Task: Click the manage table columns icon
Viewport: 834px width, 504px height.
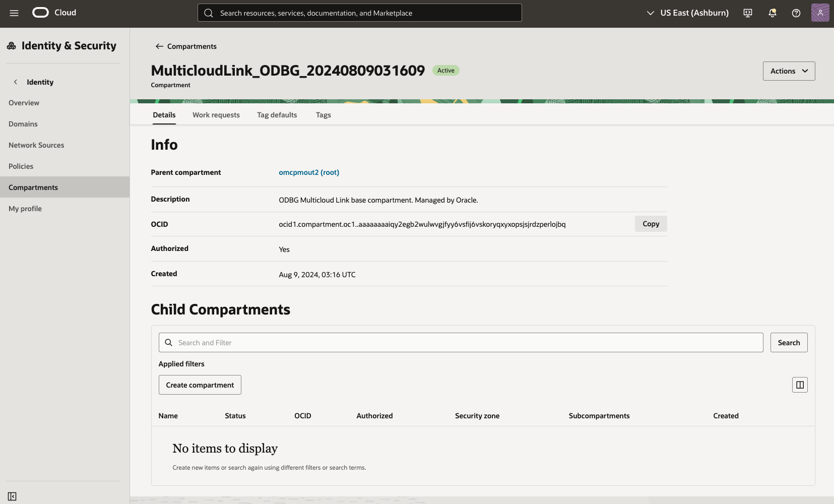Action: click(x=800, y=385)
